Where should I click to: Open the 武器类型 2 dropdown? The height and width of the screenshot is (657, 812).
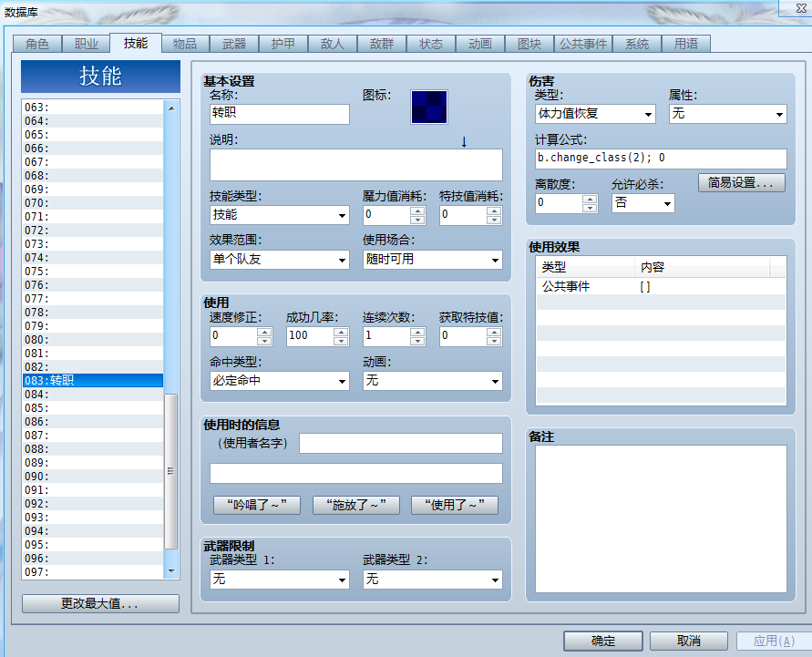click(x=432, y=580)
